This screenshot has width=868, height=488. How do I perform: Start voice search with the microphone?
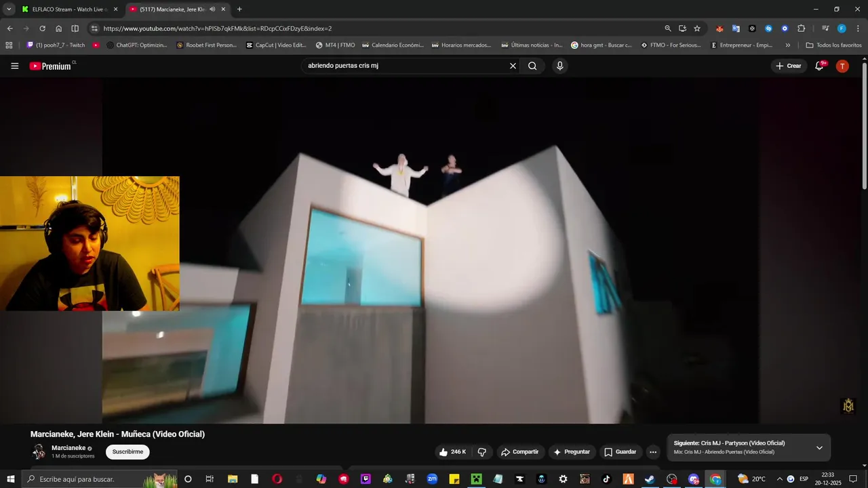pyautogui.click(x=559, y=66)
